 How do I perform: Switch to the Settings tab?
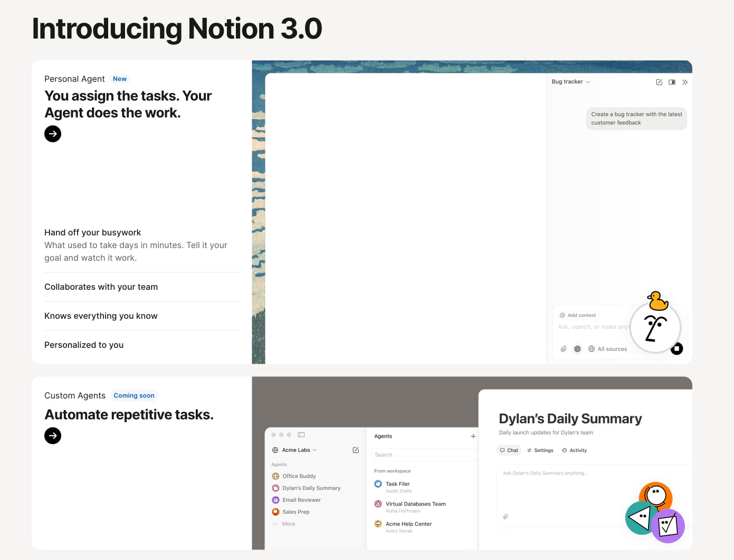pyautogui.click(x=540, y=450)
